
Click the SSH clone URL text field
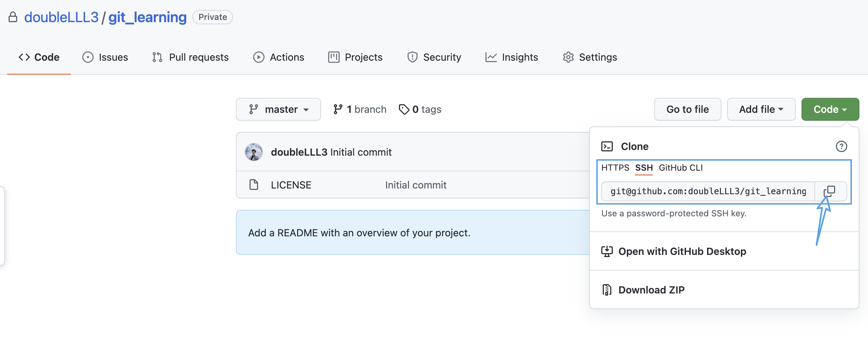[708, 191]
